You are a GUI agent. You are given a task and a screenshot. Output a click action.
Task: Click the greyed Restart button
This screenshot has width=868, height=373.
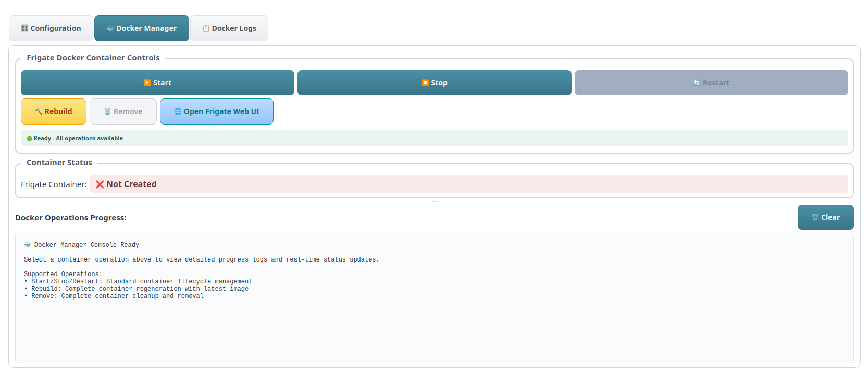(x=711, y=83)
